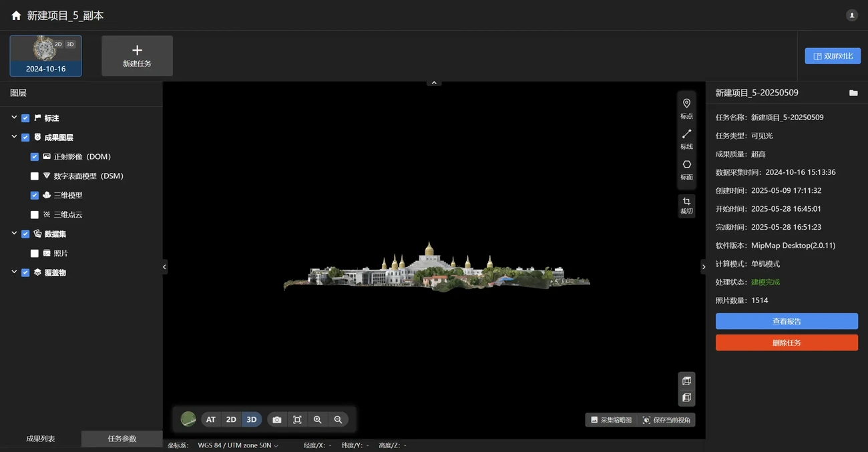Zoom out with the magnifier minus icon

(338, 420)
